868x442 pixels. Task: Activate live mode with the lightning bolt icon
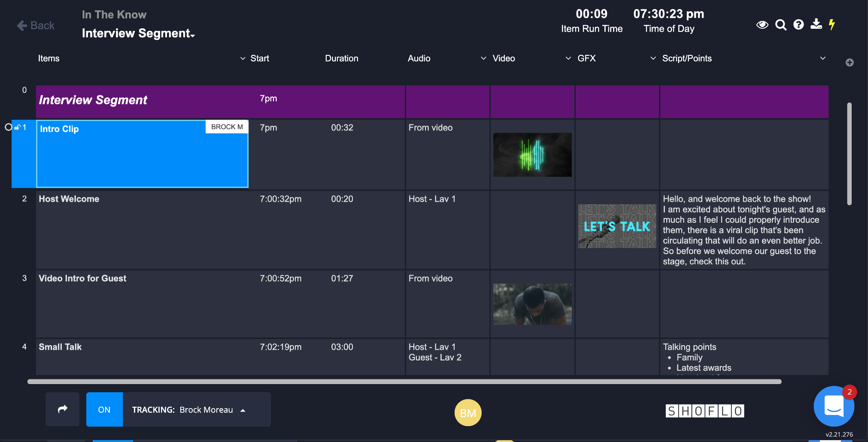832,25
